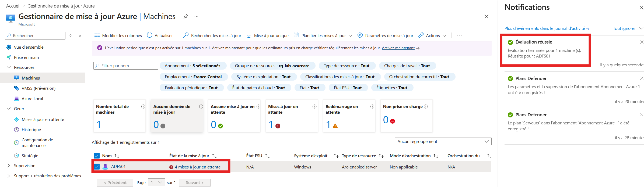Open Stratégie in sidebar
Screen dimensions: 644x187
pos(30,156)
